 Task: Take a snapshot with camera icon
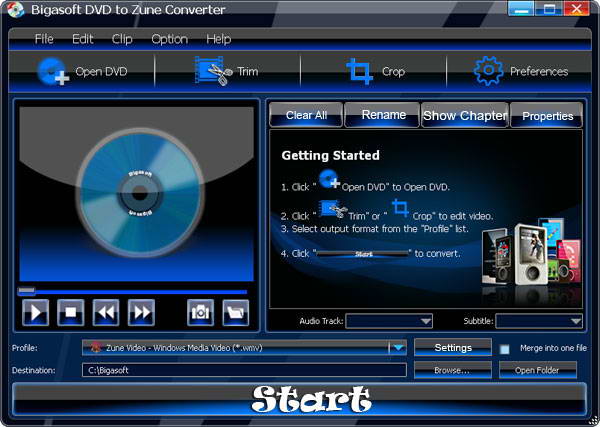[x=201, y=313]
